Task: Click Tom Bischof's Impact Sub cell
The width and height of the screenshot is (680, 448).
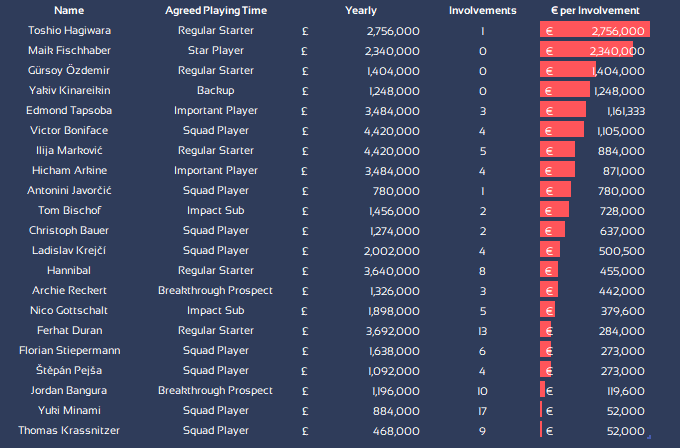Action: [x=215, y=211]
